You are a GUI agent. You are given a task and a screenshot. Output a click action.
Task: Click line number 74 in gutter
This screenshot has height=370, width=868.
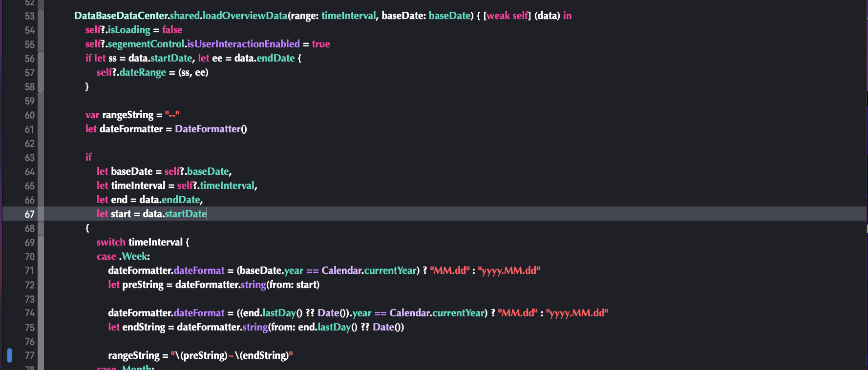(30, 313)
